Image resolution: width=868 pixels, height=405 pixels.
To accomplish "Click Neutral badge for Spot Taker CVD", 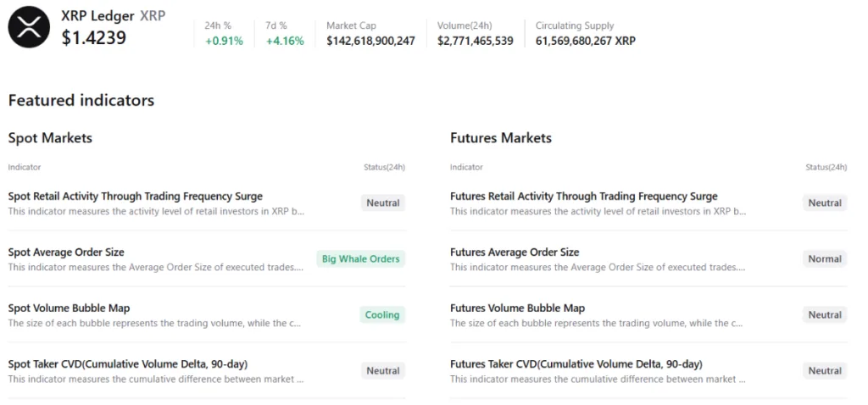I will coord(383,371).
